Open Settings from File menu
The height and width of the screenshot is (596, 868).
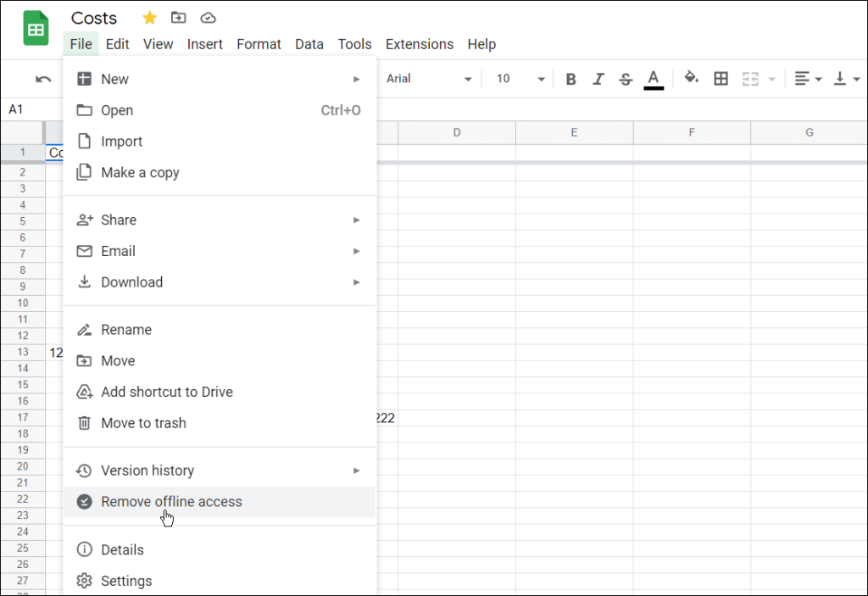pos(220,581)
